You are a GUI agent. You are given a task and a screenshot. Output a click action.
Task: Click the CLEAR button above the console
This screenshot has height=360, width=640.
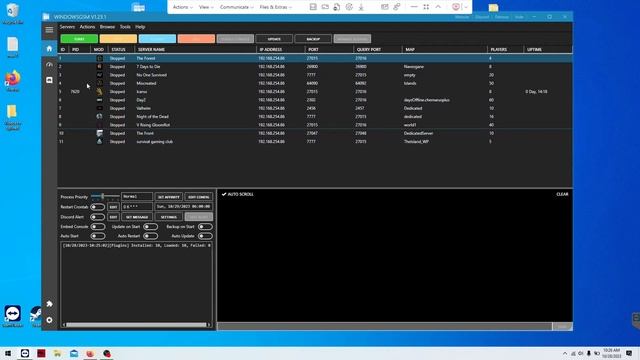click(562, 194)
